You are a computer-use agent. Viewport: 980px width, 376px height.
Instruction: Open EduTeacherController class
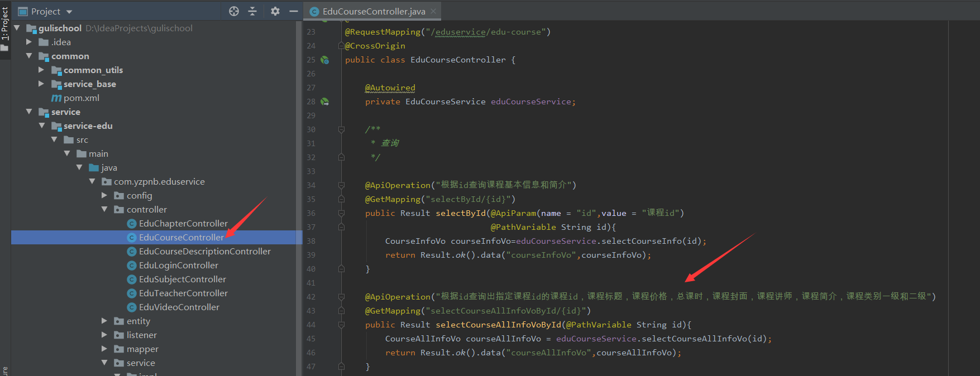coord(183,293)
